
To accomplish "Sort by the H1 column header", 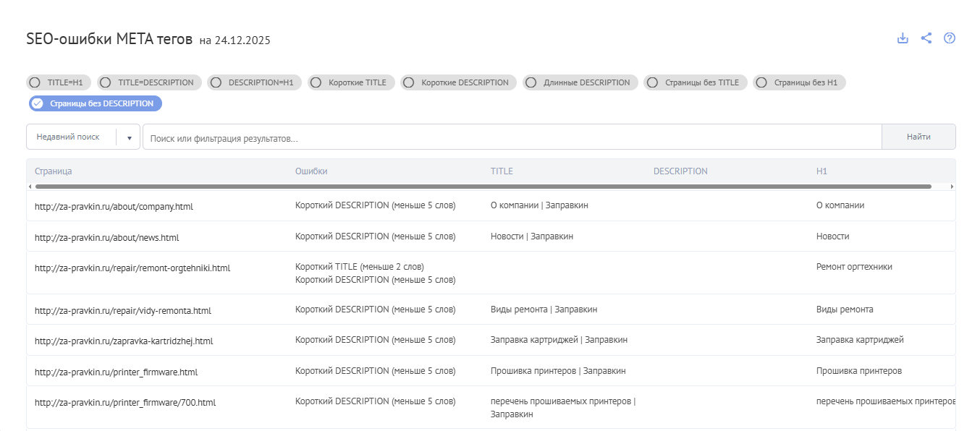I will point(821,171).
